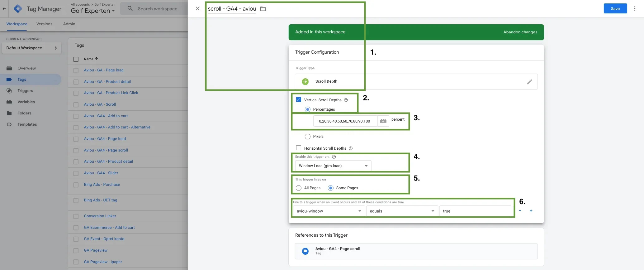Select the All Pages radio button
Screen dimensions: 644x270
coord(299,188)
